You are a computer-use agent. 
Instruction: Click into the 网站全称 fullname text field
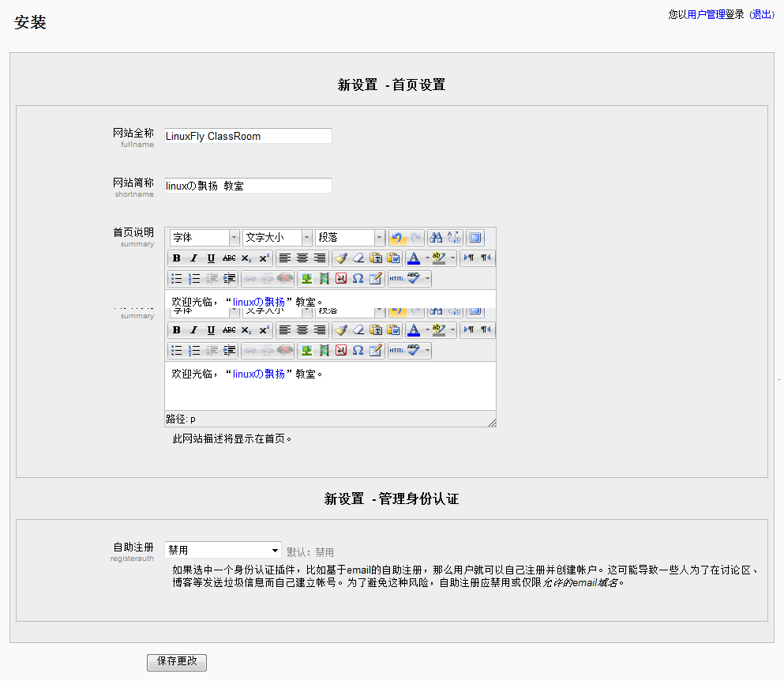[x=248, y=136]
